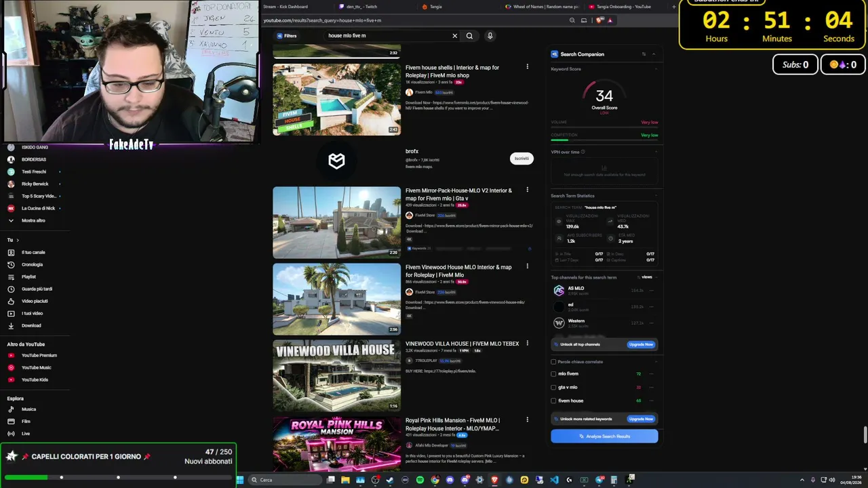Open Musica under Esplora
Screen dimensions: 868x488
coord(28,409)
